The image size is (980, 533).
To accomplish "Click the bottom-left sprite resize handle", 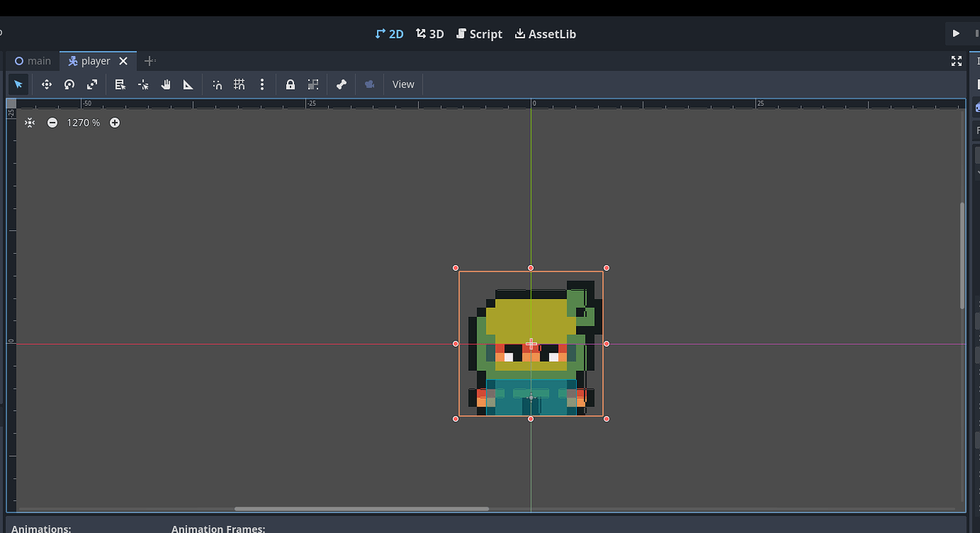I will tap(456, 419).
